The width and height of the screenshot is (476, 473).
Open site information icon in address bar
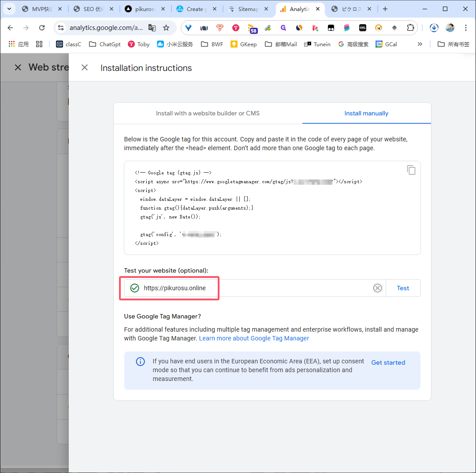click(x=61, y=28)
